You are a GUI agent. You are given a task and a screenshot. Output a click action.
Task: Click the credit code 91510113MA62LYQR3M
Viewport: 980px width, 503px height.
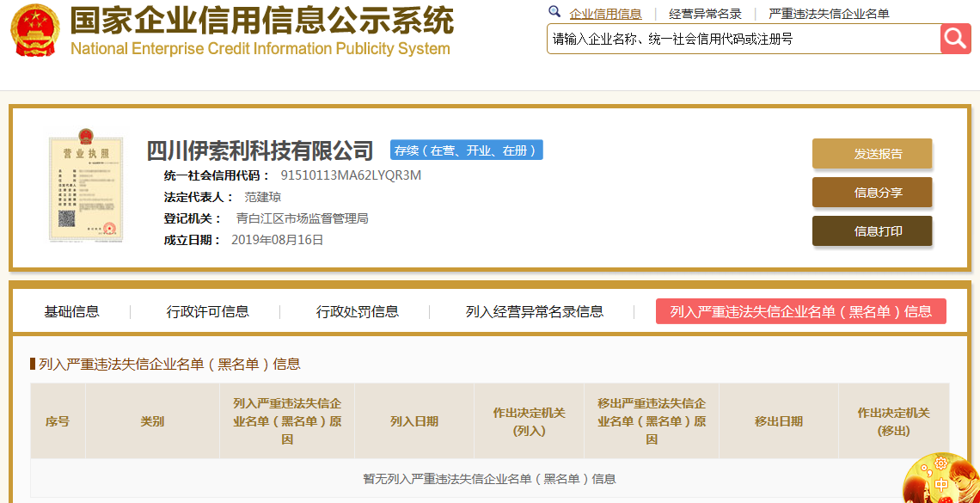point(351,175)
